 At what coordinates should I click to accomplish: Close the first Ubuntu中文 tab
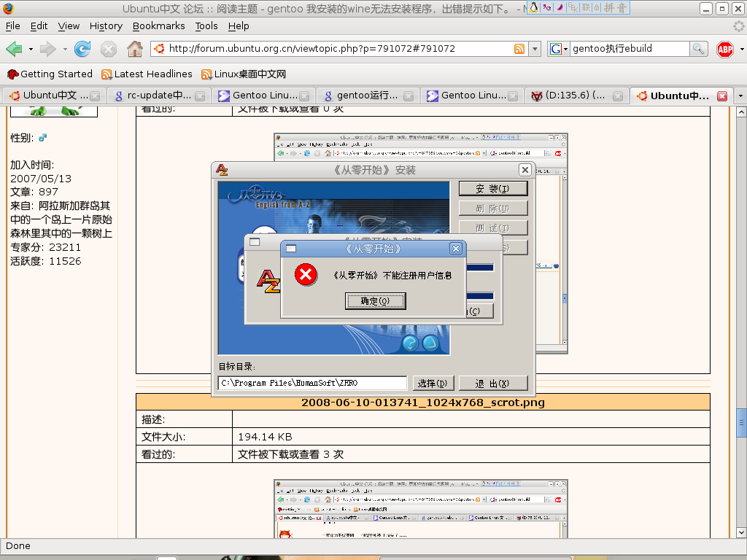pyautogui.click(x=96, y=96)
